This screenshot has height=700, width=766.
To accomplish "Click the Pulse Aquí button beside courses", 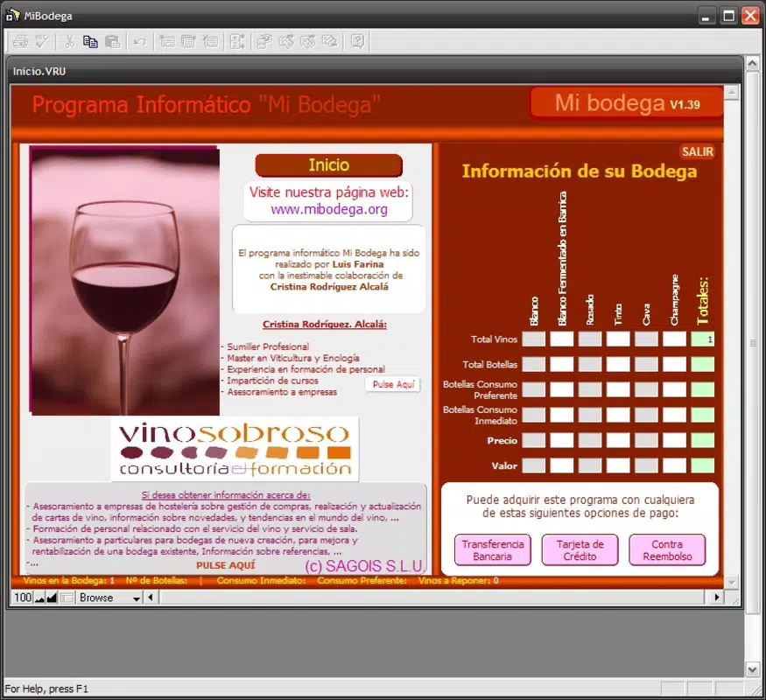I will (393, 385).
